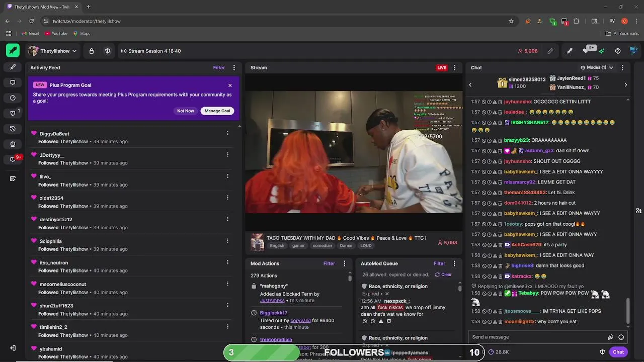
Task: Open the chat bubble icon in left sidebar
Action: pyautogui.click(x=13, y=82)
